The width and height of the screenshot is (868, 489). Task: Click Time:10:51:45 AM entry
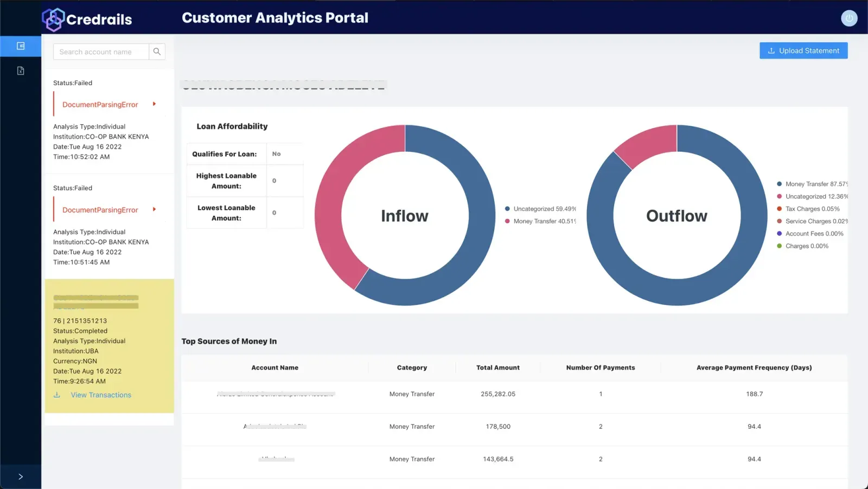(81, 262)
